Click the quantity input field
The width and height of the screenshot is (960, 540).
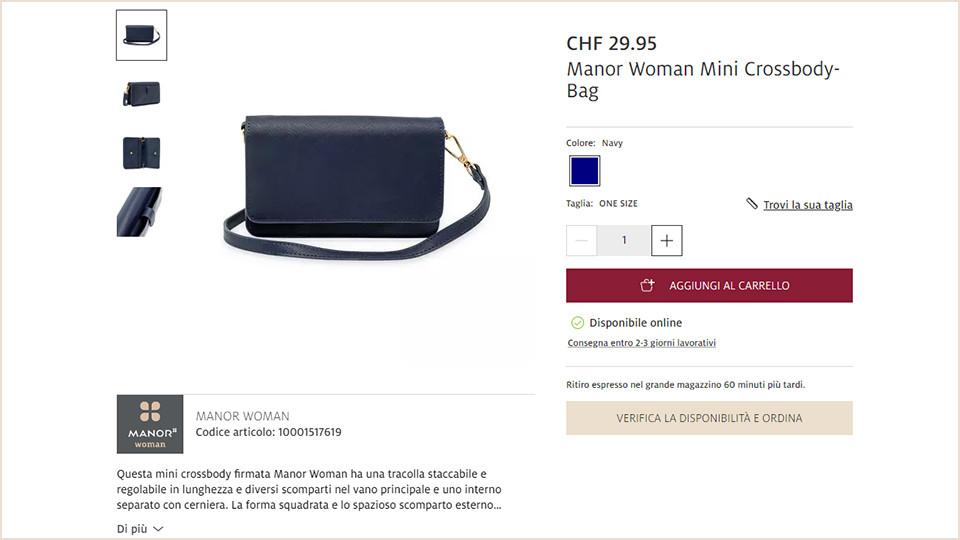(x=624, y=241)
